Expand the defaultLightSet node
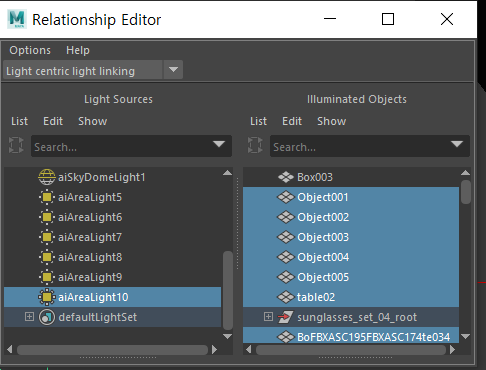 pos(29,317)
